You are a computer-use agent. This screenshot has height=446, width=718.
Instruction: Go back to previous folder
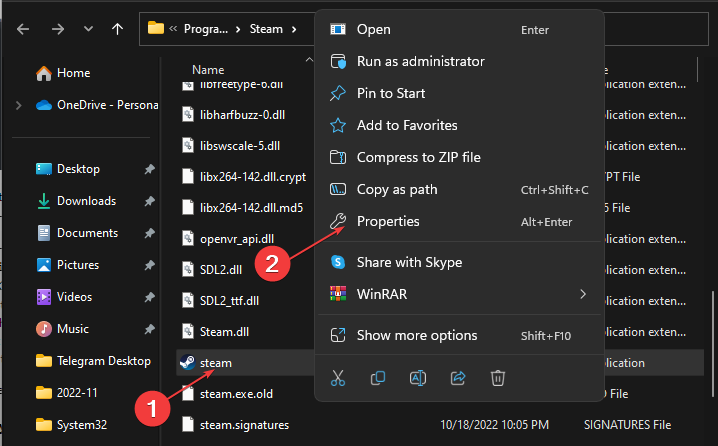(x=23, y=29)
